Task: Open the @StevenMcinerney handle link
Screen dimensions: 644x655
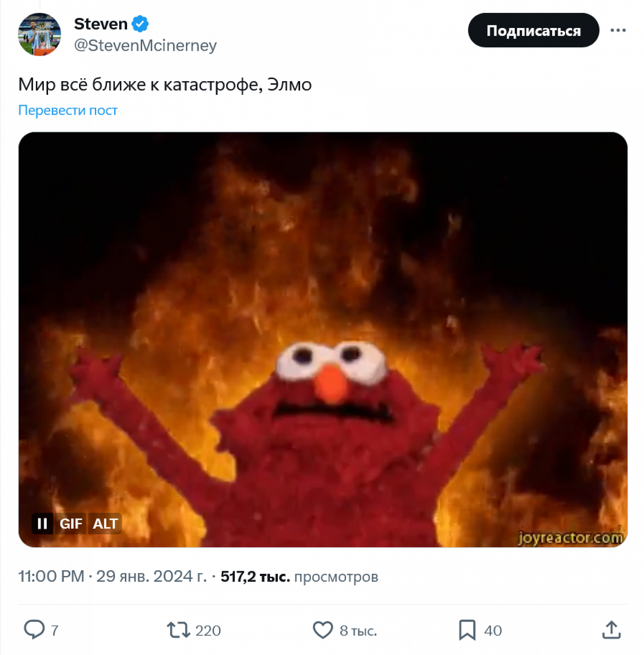Action: coord(146,45)
